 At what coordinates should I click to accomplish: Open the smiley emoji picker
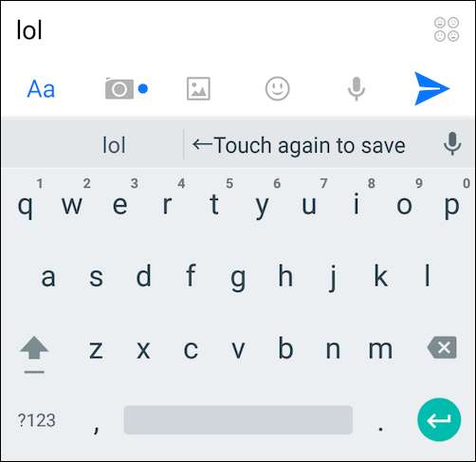point(277,88)
